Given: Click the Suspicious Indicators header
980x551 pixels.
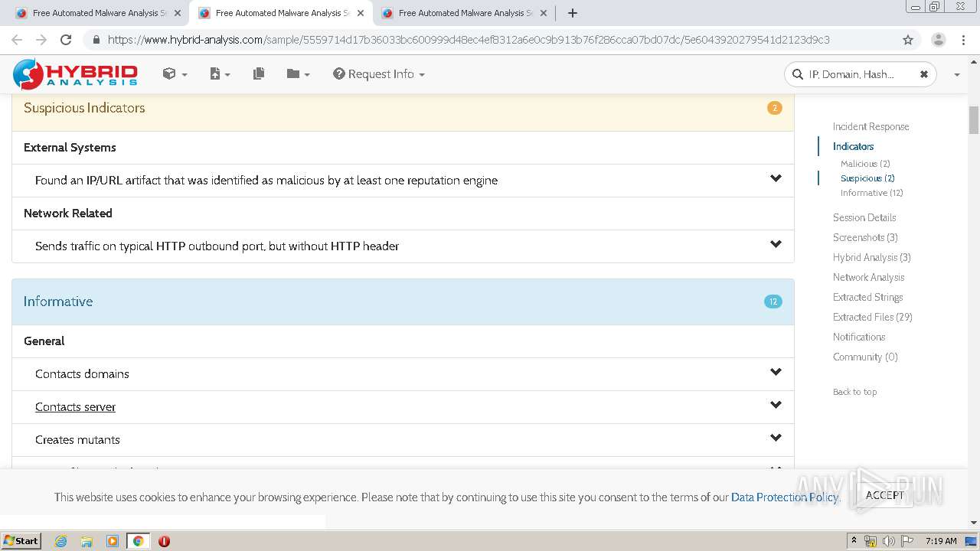Looking at the screenshot, I should coord(403,108).
